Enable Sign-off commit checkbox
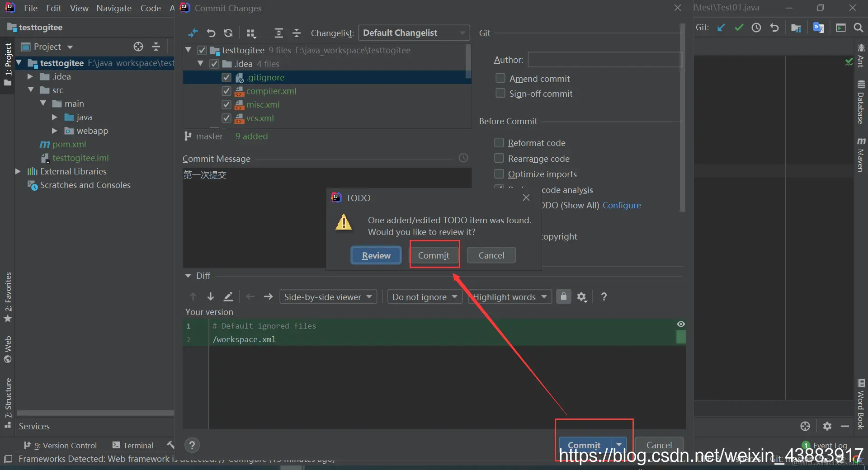Screen dimensions: 868x470 tap(500, 93)
